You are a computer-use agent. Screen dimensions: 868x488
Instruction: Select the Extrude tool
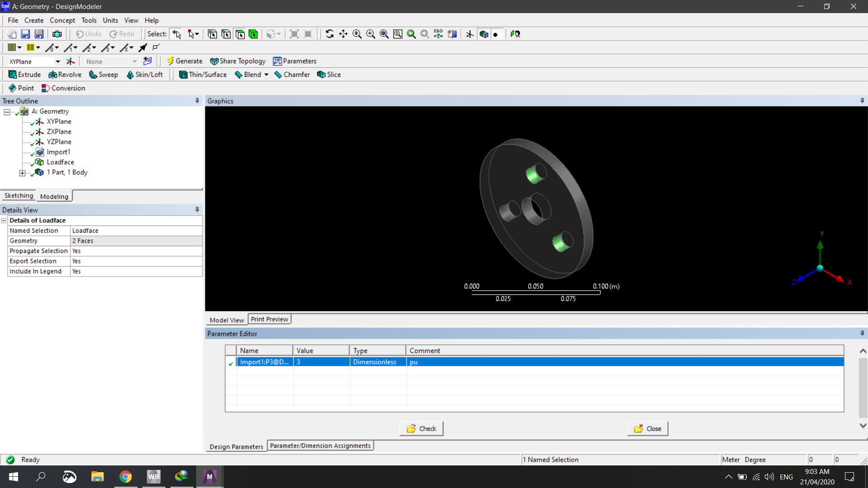[25, 75]
